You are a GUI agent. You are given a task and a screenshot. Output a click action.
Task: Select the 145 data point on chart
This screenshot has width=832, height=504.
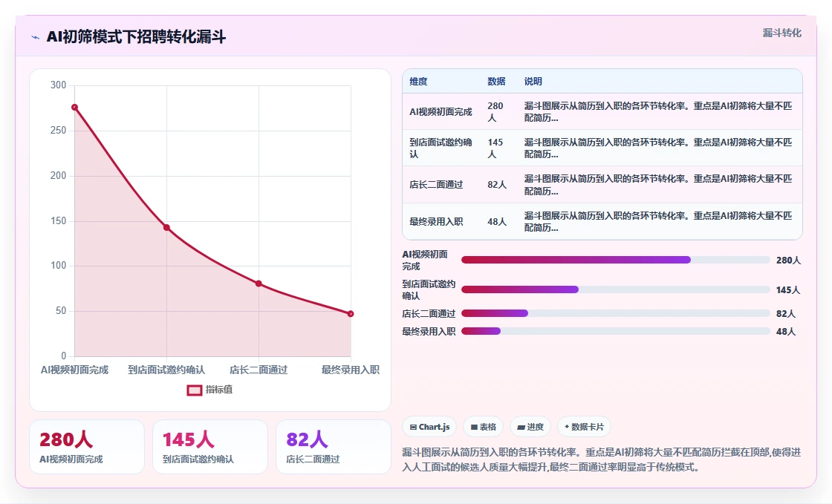(x=166, y=227)
